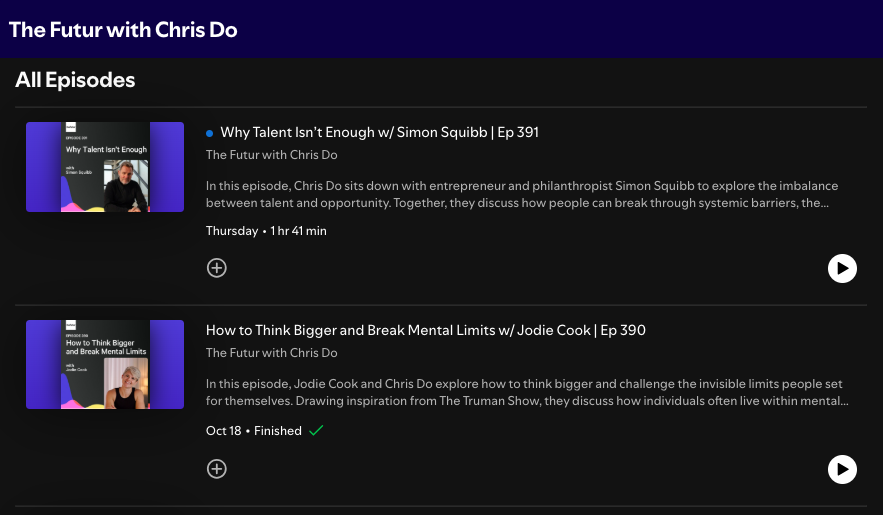Viewport: 883px width, 515px height.
Task: Click the green Finished checkmark icon
Action: click(316, 431)
